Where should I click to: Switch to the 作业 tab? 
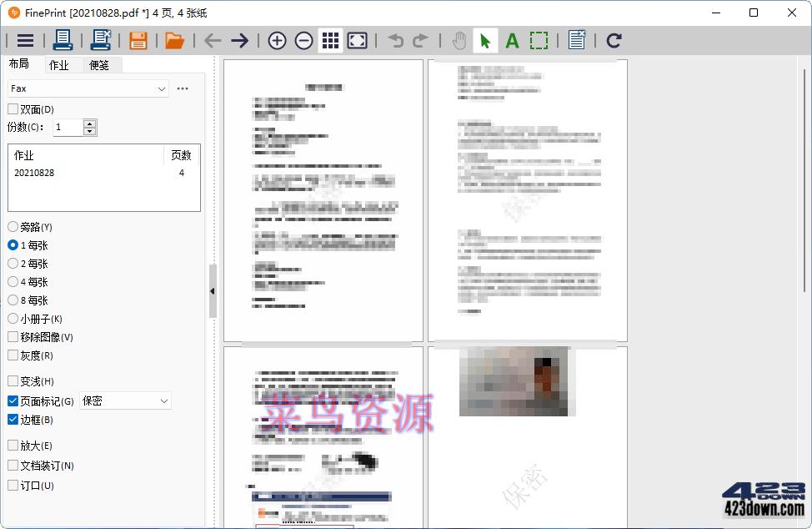[58, 64]
